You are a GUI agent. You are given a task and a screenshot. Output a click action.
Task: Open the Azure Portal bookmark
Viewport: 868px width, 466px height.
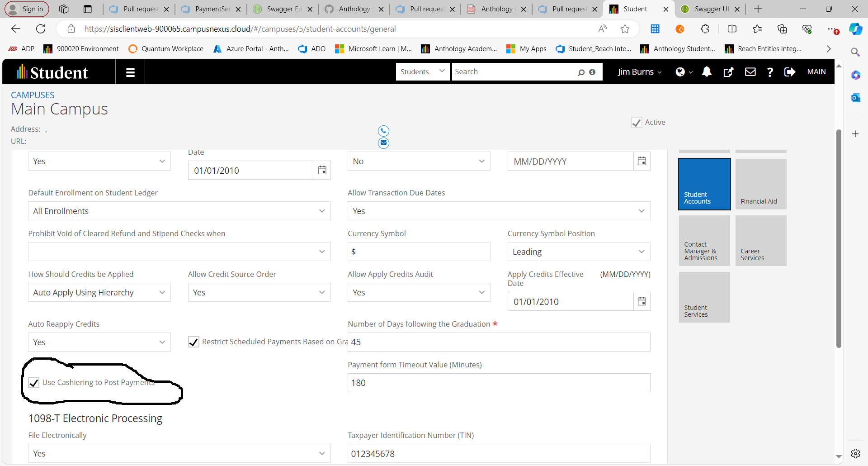(x=251, y=49)
